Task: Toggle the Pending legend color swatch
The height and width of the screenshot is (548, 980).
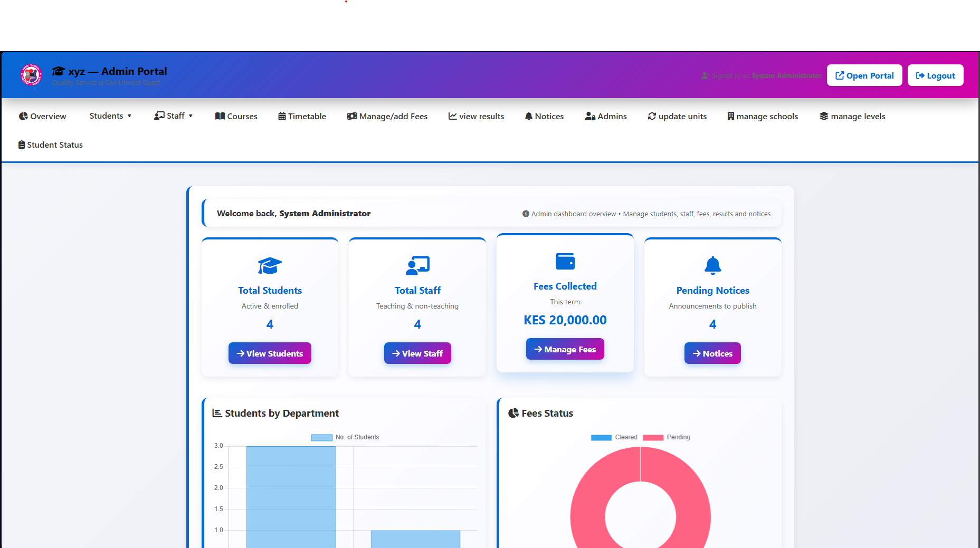Action: (653, 437)
